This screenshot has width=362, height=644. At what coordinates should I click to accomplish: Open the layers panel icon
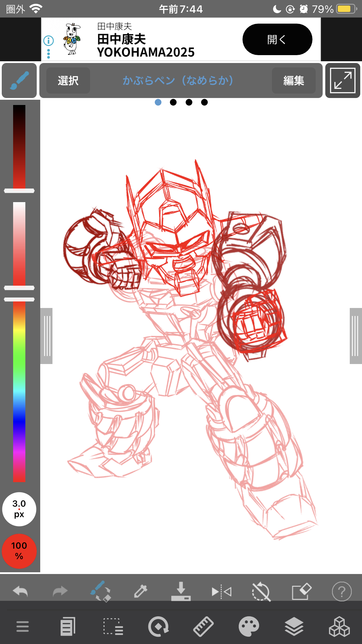(294, 626)
